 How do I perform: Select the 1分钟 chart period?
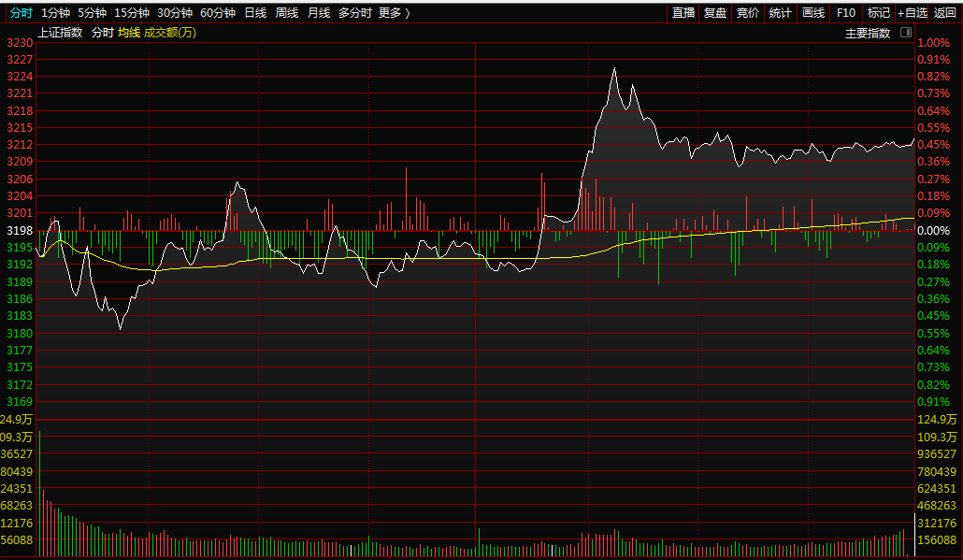click(56, 13)
